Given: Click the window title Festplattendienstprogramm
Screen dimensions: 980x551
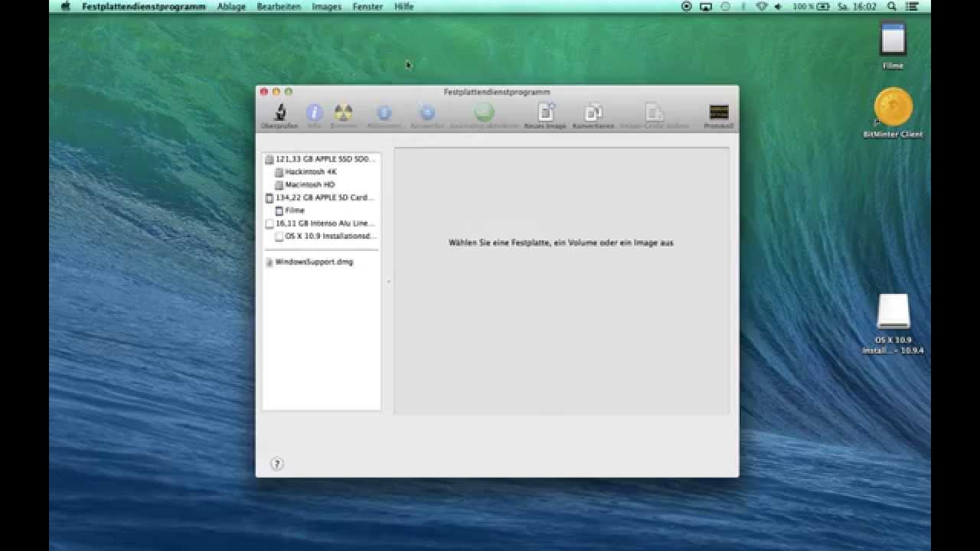Looking at the screenshot, I should (497, 92).
